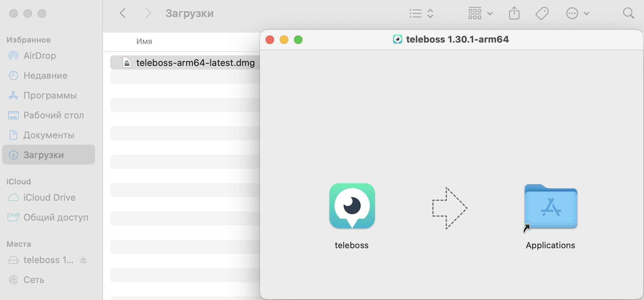644x300 pixels.
Task: Click the Загрузки window title
Action: [190, 13]
